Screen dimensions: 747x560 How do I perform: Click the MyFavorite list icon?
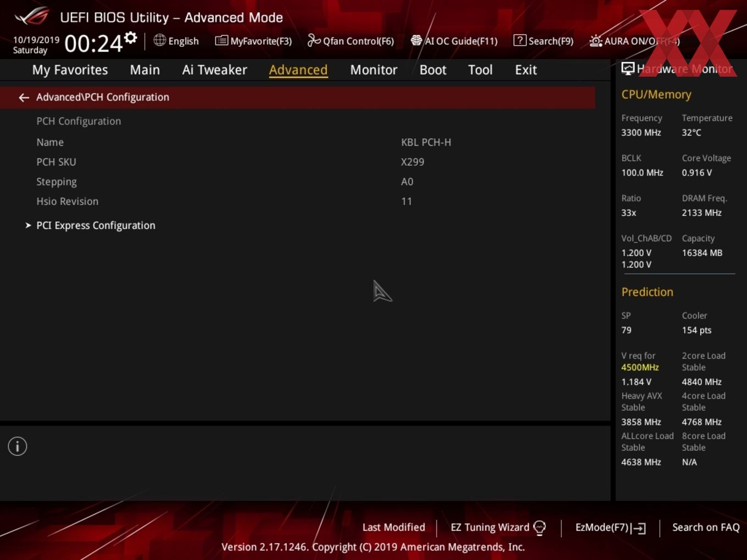[221, 40]
